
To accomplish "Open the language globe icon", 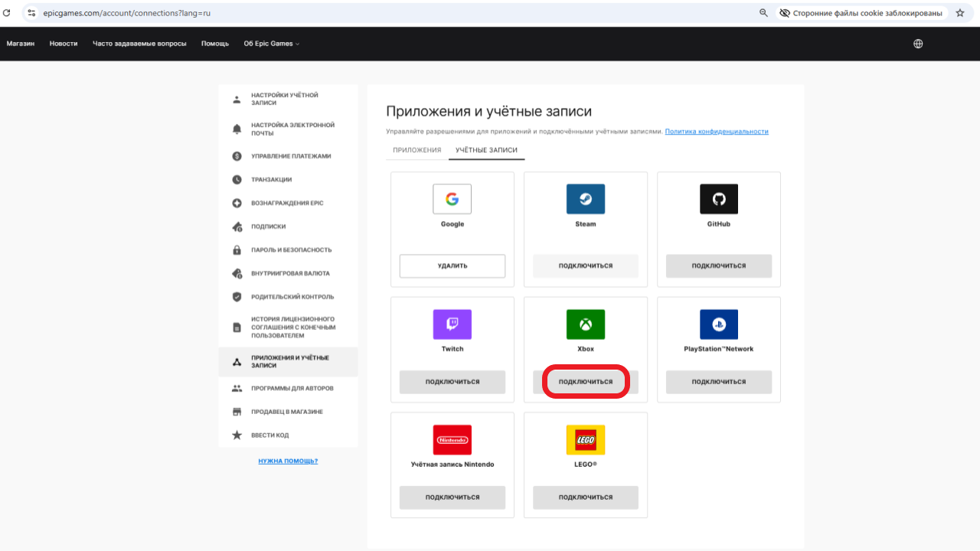I will 918,44.
